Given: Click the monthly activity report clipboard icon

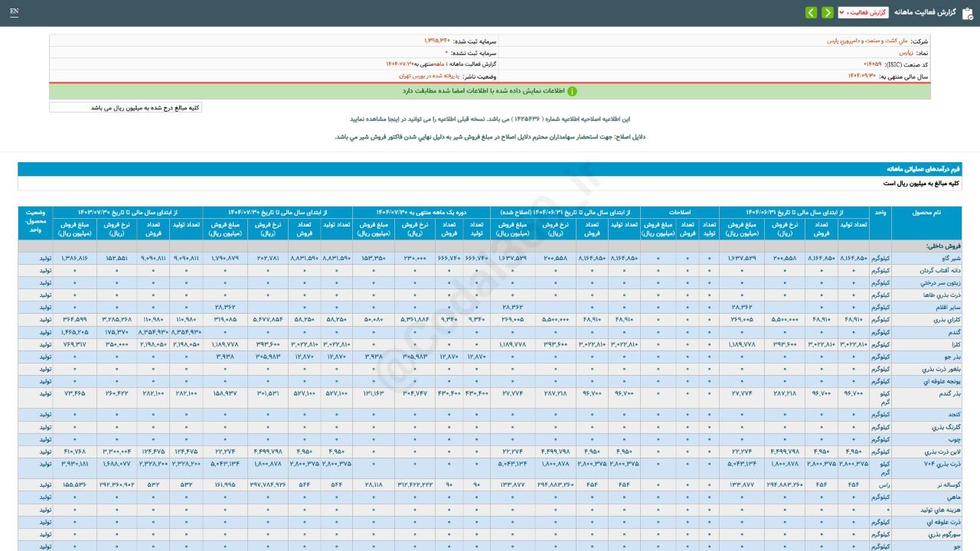Looking at the screenshot, I should 967,13.
